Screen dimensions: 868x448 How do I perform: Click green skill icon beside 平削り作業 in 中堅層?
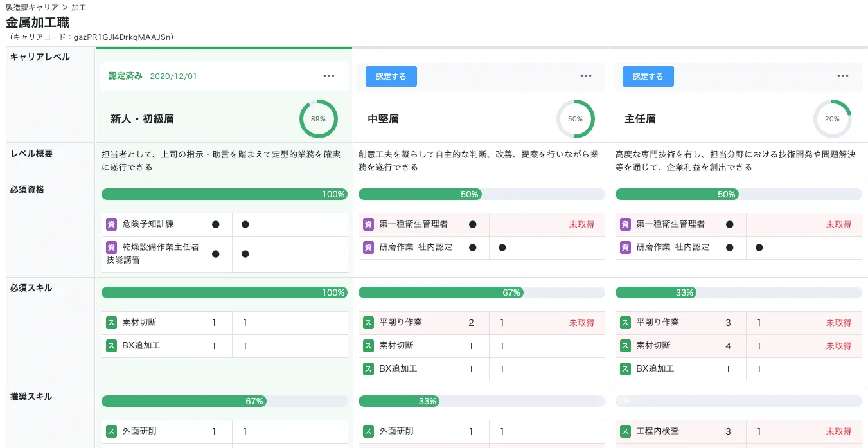click(x=368, y=323)
